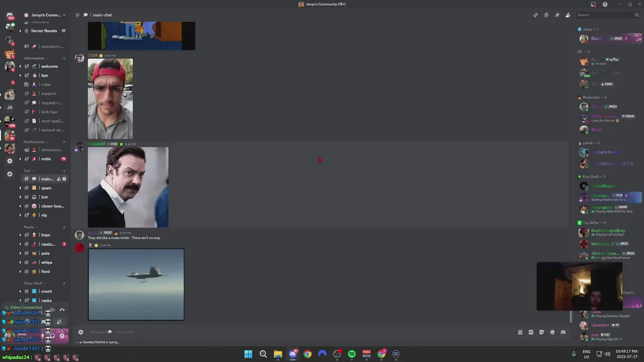Open the gift picker in message bar

520,332
